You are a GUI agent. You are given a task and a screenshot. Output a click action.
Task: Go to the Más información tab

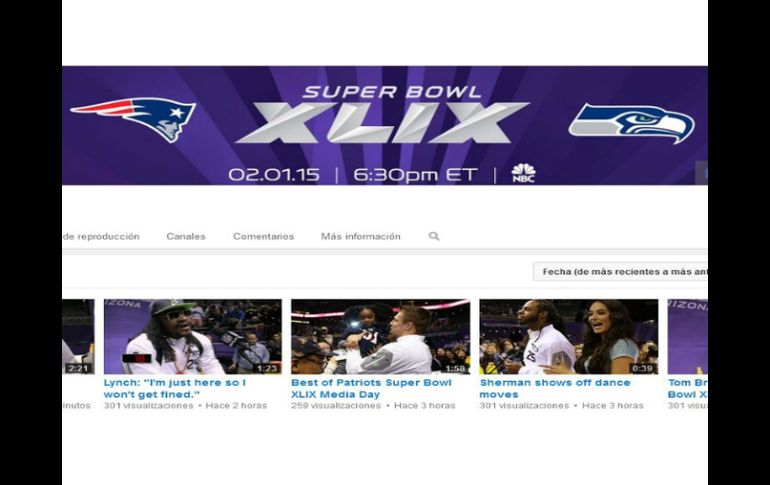pyautogui.click(x=360, y=237)
